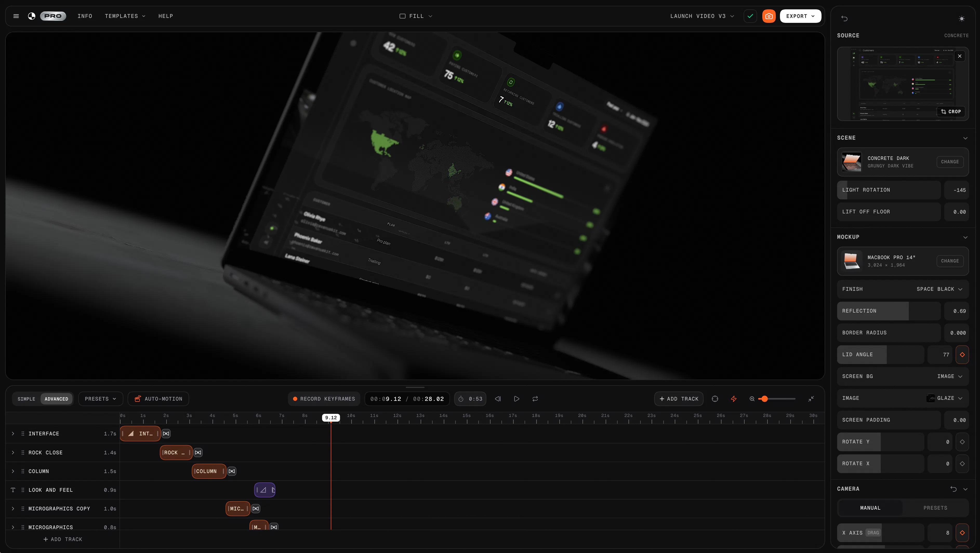
Task: Adjust the timeline zoom slider
Action: pyautogui.click(x=777, y=399)
